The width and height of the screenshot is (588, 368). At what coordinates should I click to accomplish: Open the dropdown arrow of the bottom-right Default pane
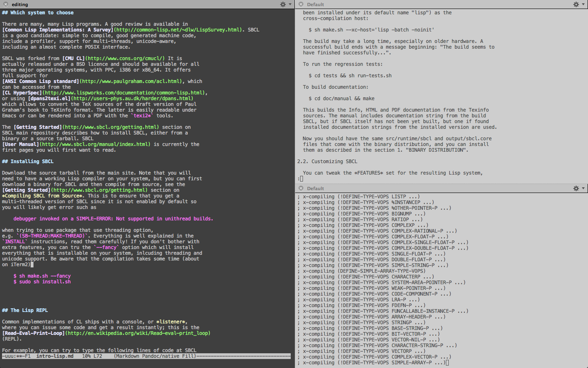(x=583, y=188)
